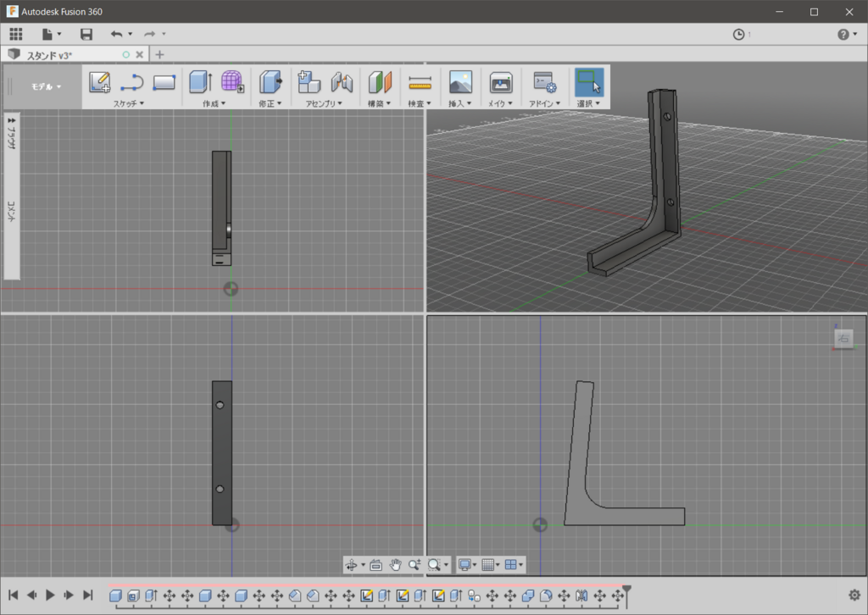Open the モデル workspace dropdown

tap(46, 87)
